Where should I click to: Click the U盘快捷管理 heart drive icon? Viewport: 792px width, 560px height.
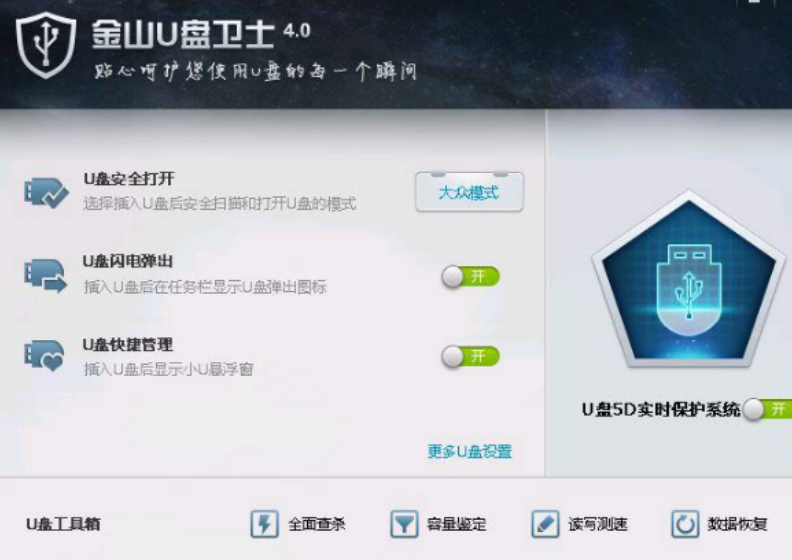pos(44,356)
